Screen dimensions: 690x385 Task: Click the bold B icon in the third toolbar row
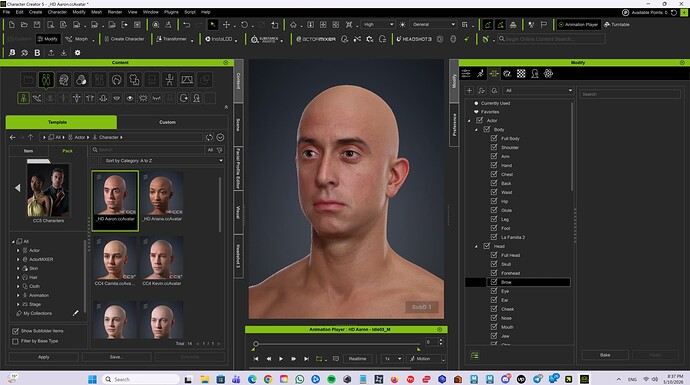pos(37,53)
